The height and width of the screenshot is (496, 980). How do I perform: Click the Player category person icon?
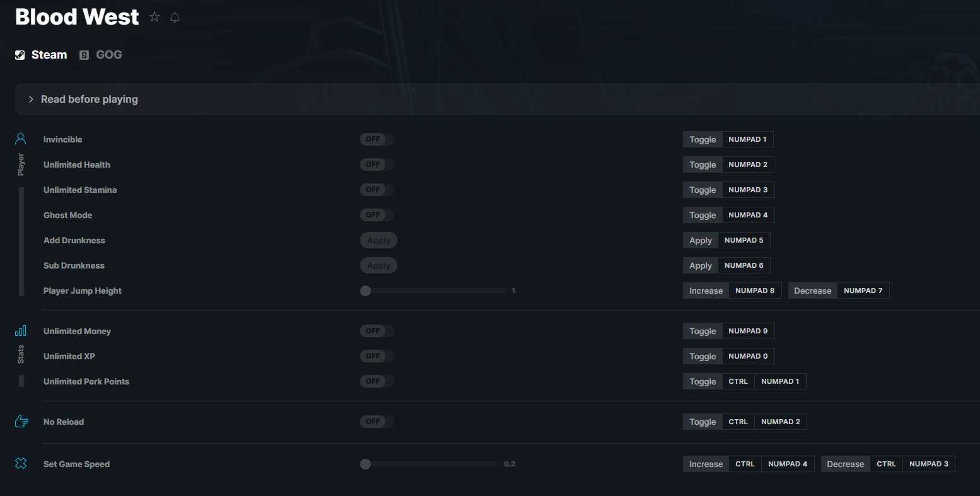(21, 138)
